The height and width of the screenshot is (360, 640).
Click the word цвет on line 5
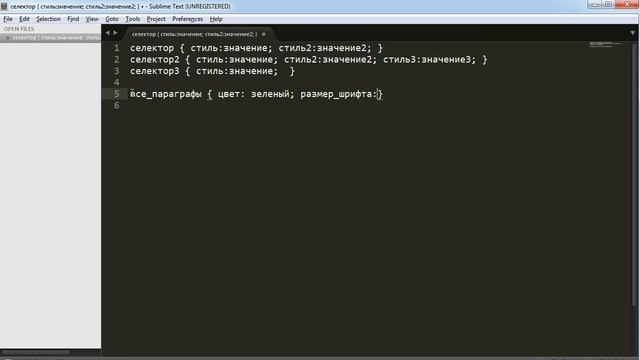click(x=229, y=94)
